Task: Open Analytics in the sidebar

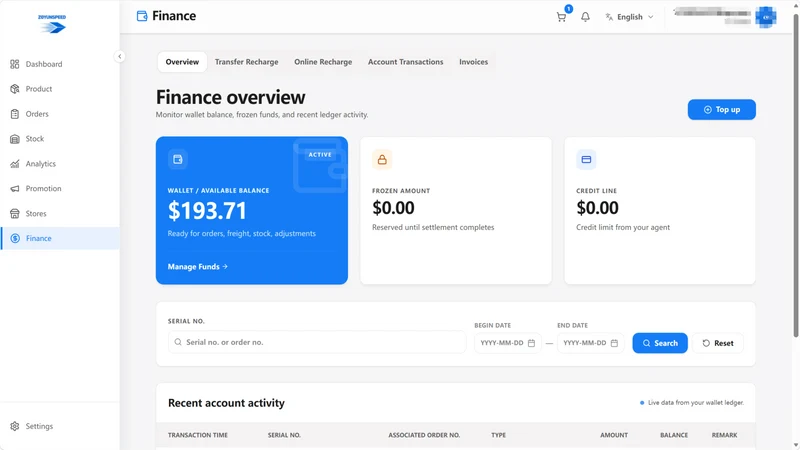Action: [60, 164]
